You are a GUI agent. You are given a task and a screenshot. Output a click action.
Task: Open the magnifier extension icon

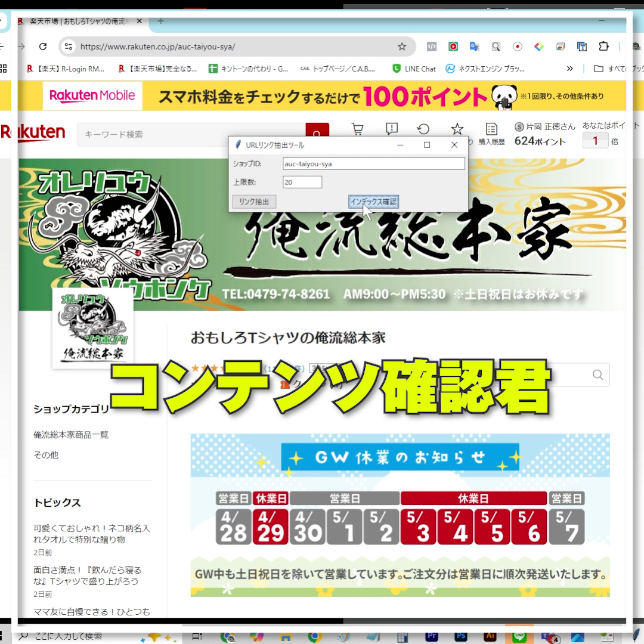point(496,47)
